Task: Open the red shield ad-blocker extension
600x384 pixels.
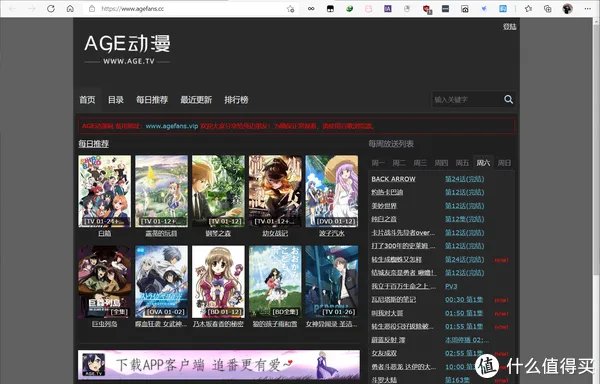Action: coord(426,9)
